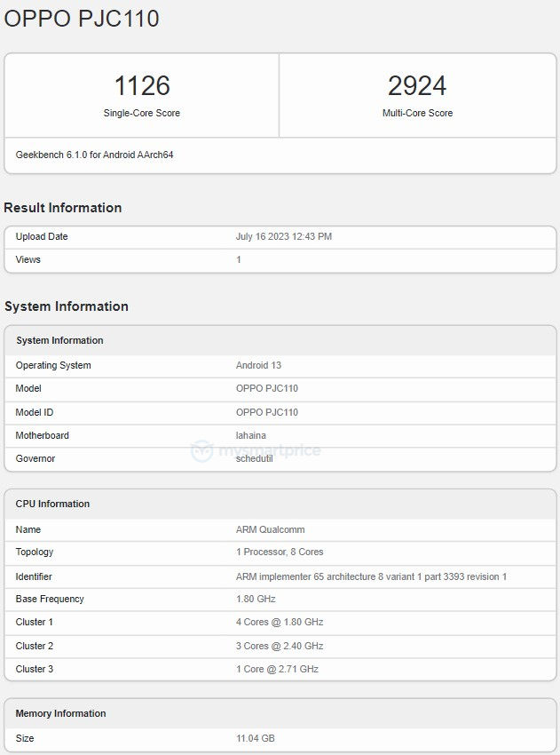The width and height of the screenshot is (560, 755).
Task: Click the Base Frequency label
Action: (50, 599)
